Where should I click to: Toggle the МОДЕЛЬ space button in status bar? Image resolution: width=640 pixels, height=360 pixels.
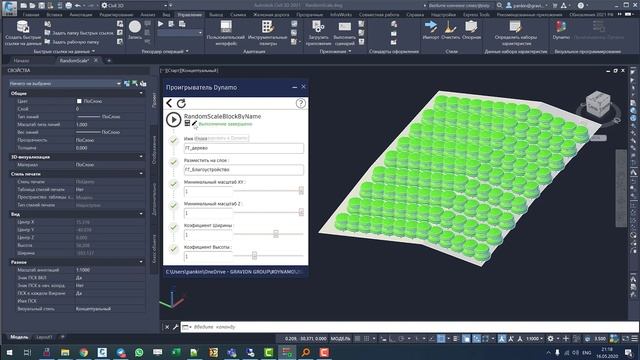tap(340, 339)
